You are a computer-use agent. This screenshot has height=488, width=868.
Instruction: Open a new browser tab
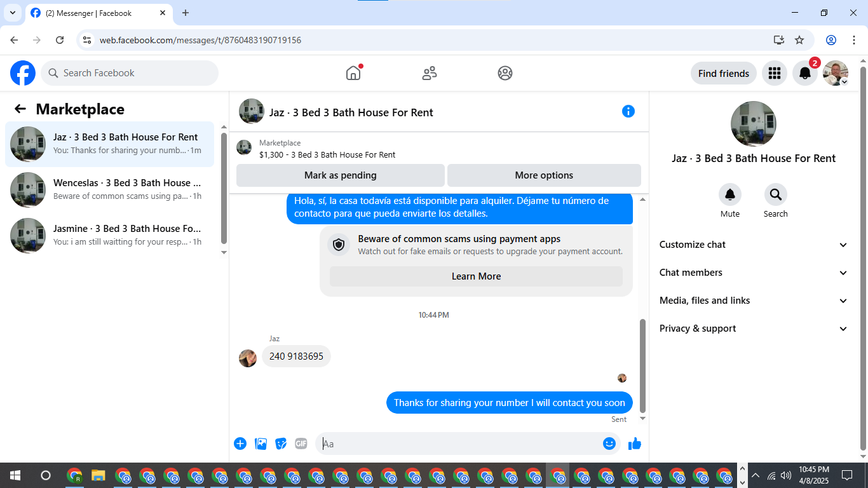click(186, 13)
